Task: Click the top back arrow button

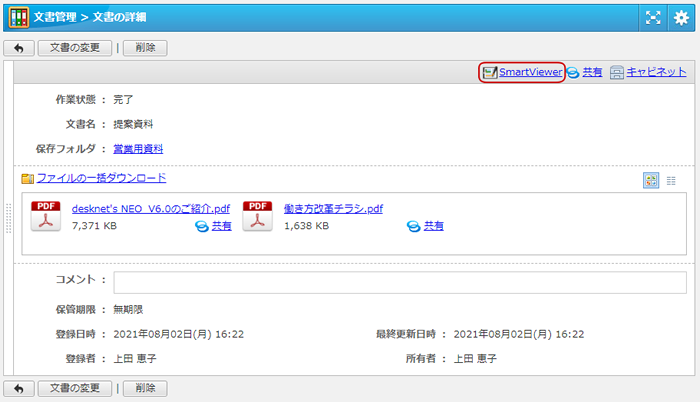Action: click(x=18, y=48)
